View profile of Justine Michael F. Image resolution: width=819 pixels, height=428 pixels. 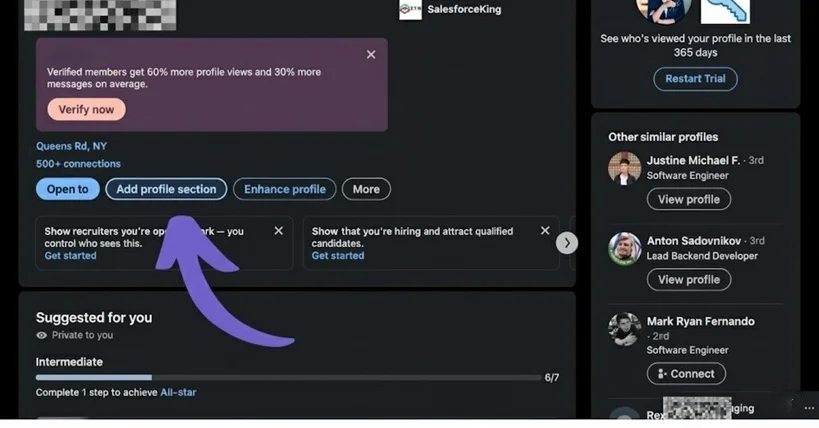(x=688, y=199)
